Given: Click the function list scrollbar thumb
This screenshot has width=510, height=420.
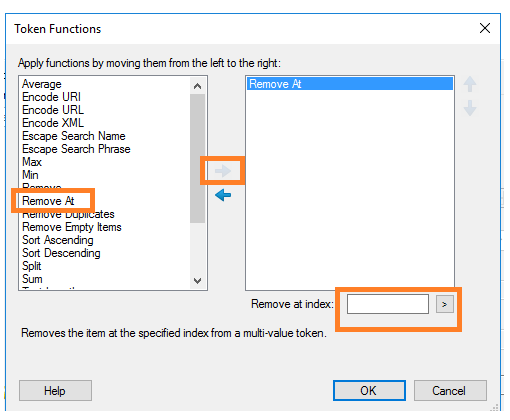Looking at the screenshot, I should [x=197, y=158].
